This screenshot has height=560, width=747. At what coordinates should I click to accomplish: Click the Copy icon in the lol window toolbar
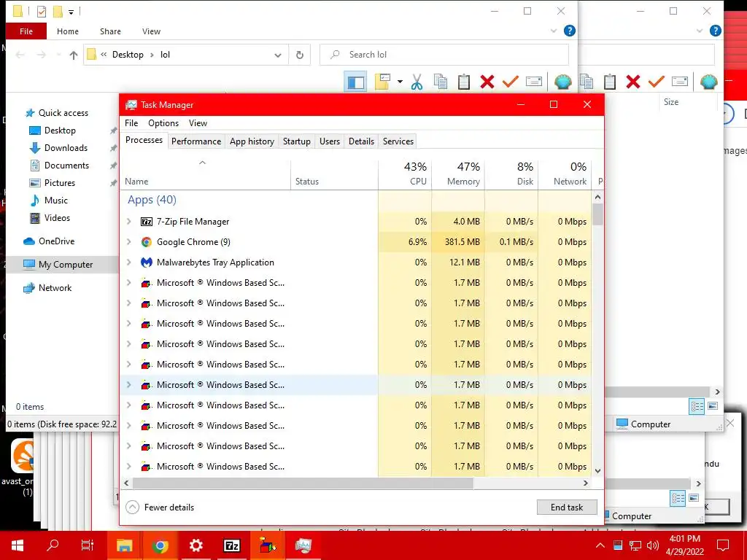click(x=441, y=82)
